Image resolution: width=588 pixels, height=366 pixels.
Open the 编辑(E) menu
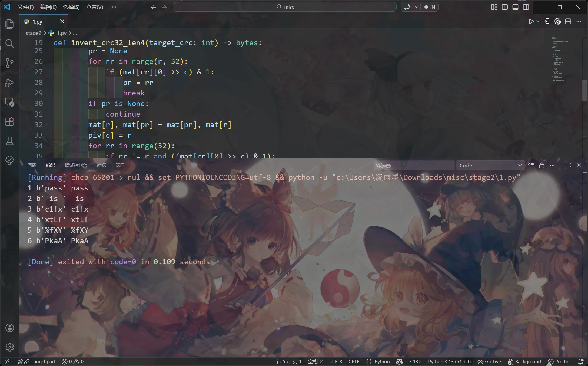click(x=48, y=7)
